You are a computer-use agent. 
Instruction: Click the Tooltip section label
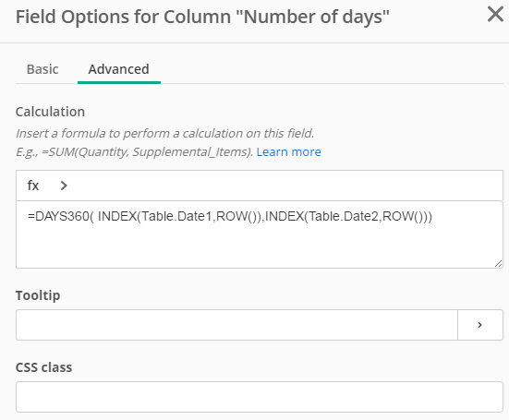coord(38,295)
